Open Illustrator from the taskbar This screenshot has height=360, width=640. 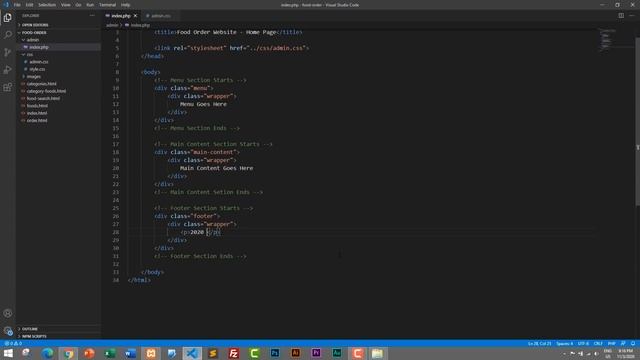296,353
